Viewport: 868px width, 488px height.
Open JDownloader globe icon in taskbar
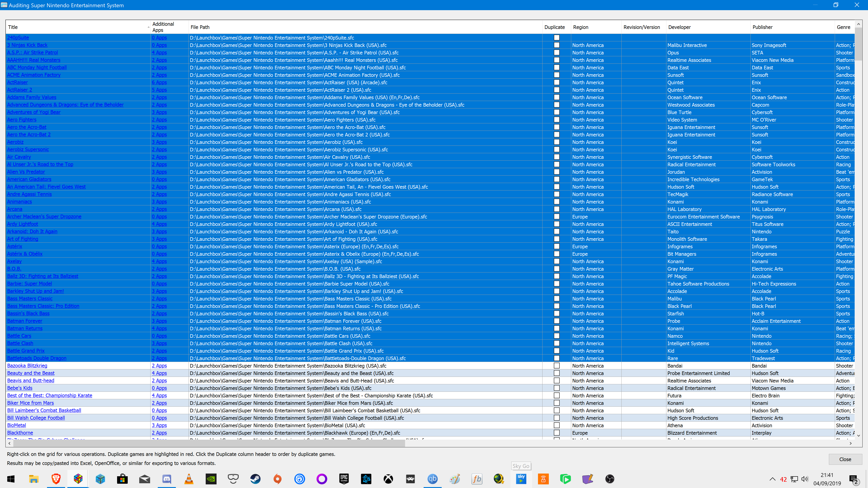pos(499,479)
